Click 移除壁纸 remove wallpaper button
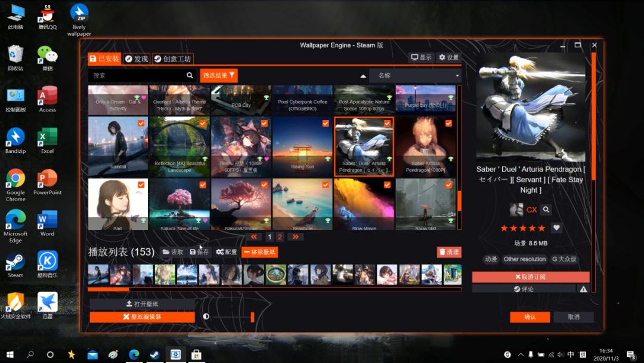Image resolution: width=644 pixels, height=363 pixels. 259,252
